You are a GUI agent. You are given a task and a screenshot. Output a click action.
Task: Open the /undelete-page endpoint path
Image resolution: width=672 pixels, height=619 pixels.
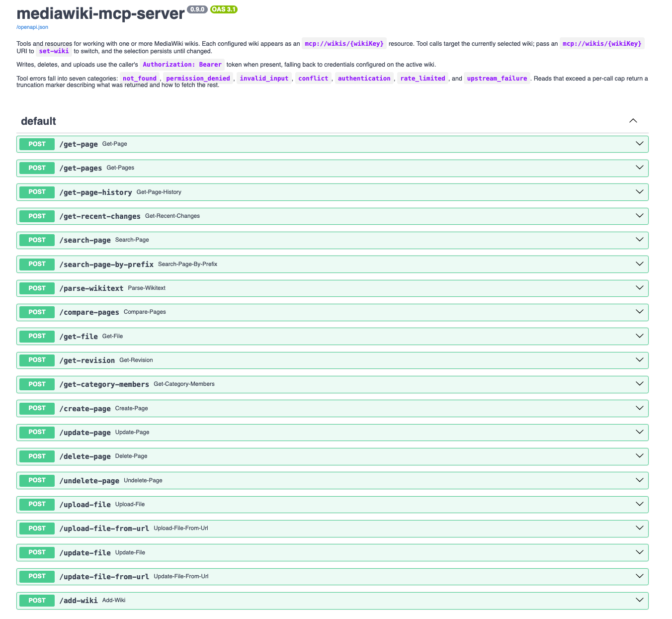[x=89, y=481]
